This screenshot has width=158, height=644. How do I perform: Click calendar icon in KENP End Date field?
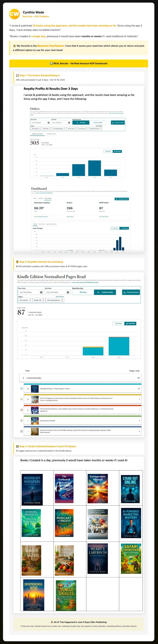[x=68, y=292]
